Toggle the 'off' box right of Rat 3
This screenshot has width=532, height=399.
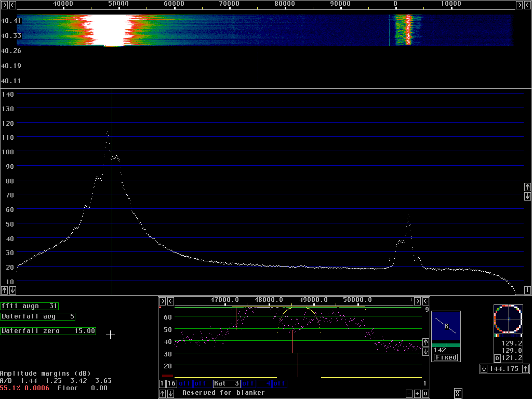(x=248, y=384)
